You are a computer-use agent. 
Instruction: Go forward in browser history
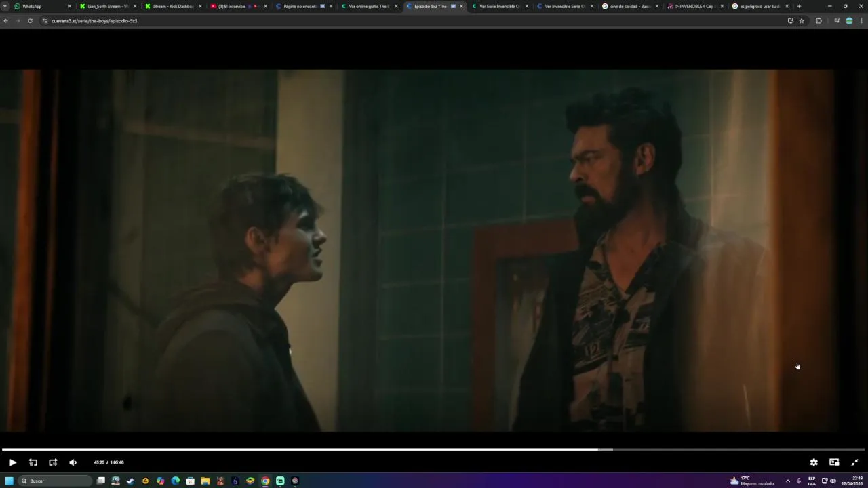18,21
